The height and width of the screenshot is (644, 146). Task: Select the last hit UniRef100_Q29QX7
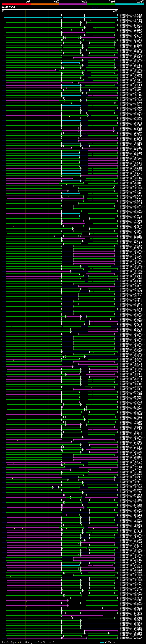(x=131, y=638)
